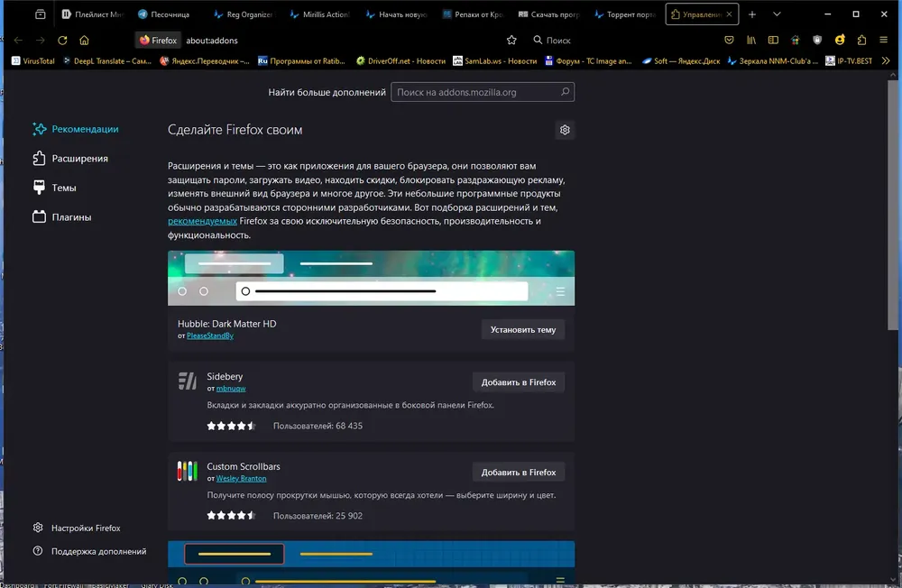Click the Установить тему button

[523, 330]
